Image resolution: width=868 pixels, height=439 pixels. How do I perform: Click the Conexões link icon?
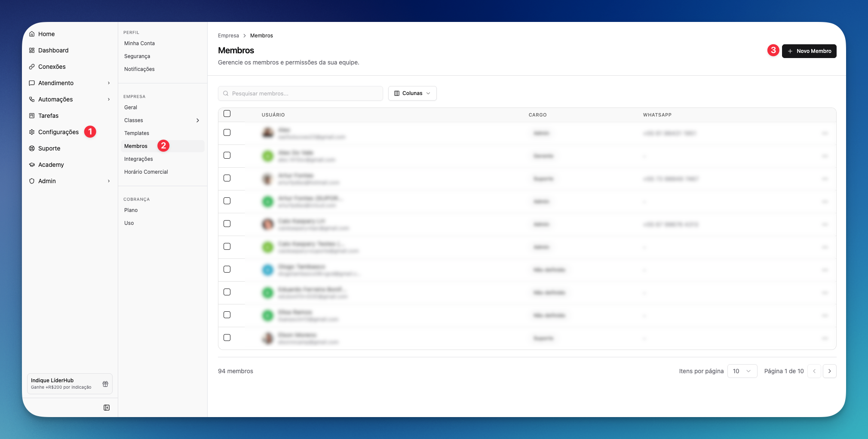[32, 67]
